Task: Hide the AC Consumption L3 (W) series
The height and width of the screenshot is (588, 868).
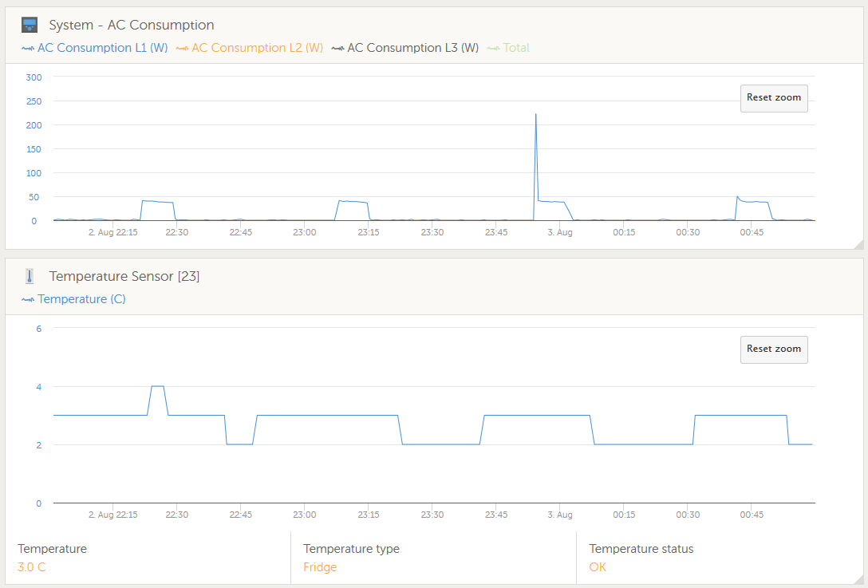Action: coord(404,48)
